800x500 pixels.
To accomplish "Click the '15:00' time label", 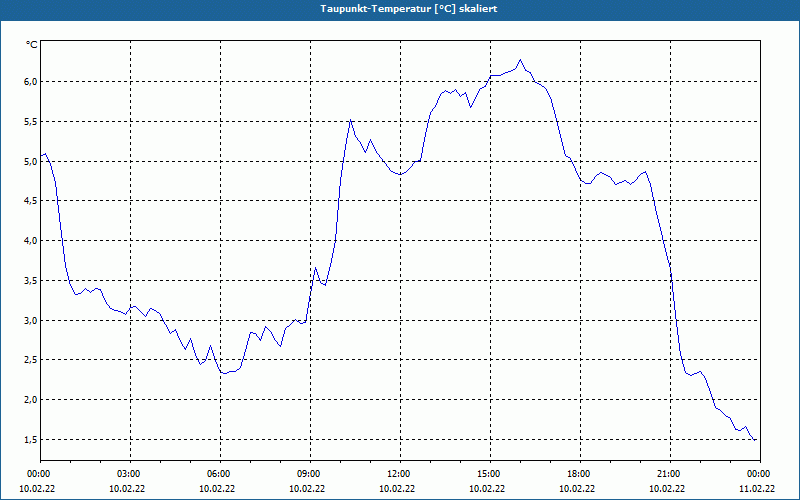I will pyautogui.click(x=487, y=474).
